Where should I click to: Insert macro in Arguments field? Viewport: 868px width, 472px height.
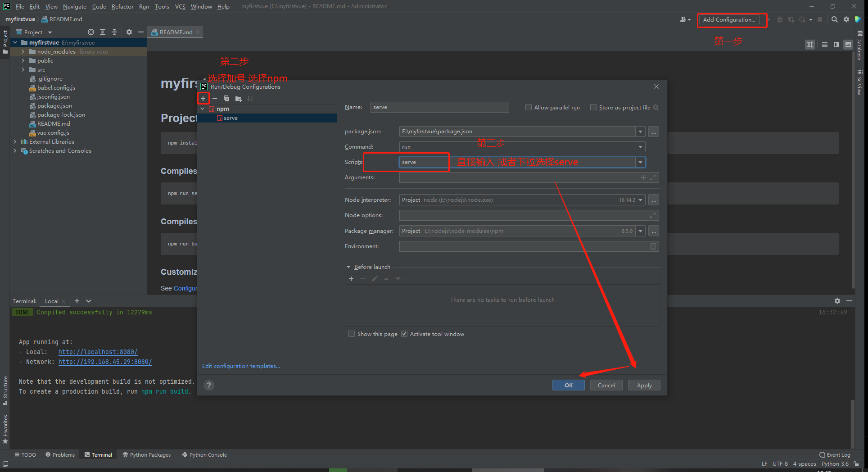coord(643,177)
